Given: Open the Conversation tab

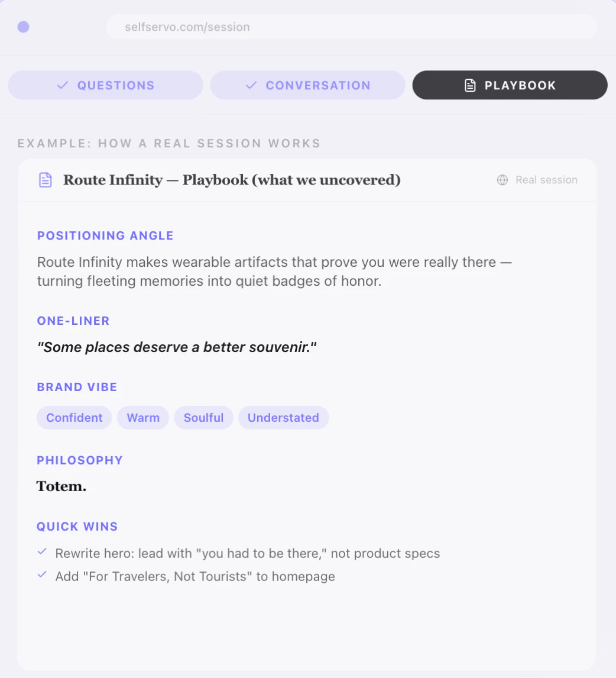Looking at the screenshot, I should point(307,85).
